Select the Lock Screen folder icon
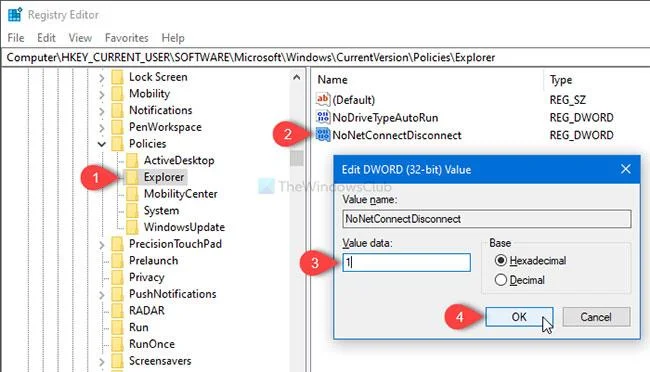Screen dimensions: 650x372 pos(118,77)
